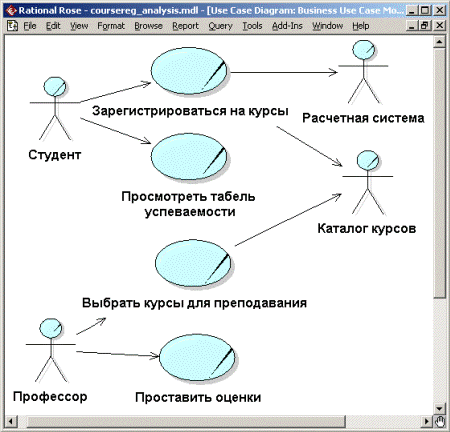This screenshot has height=432, width=450.
Task: Click vertical scrollbar up arrow
Action: click(x=439, y=42)
